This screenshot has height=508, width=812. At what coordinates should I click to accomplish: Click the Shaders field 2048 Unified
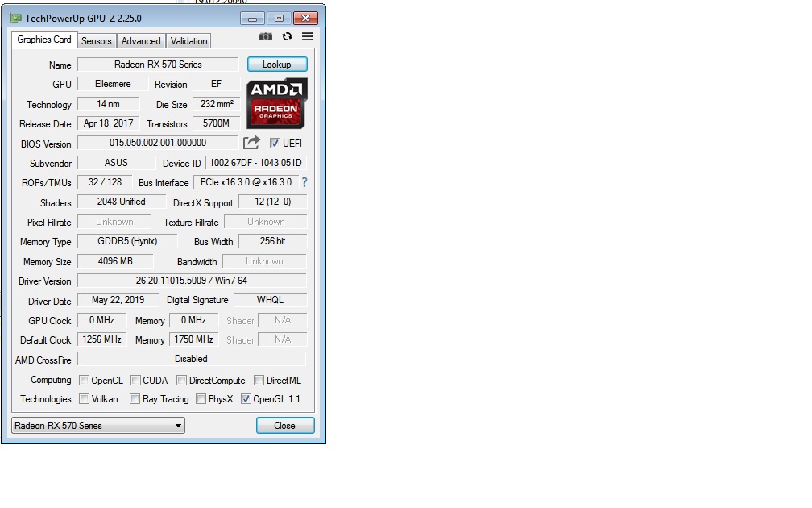point(121,202)
